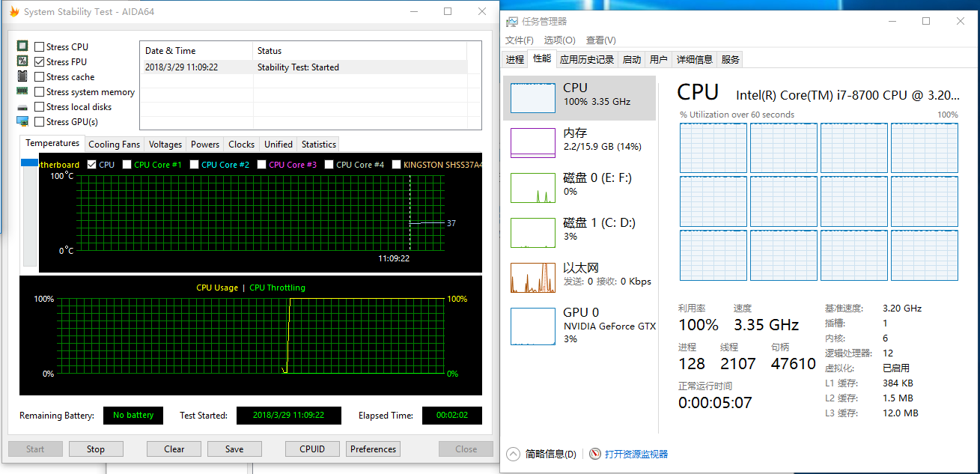Switch to the 应用历史记录 tab
Viewport: 980px width, 474px height.
[x=587, y=60]
